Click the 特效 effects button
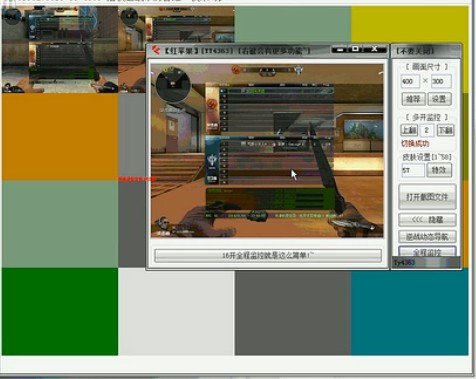 coord(439,170)
